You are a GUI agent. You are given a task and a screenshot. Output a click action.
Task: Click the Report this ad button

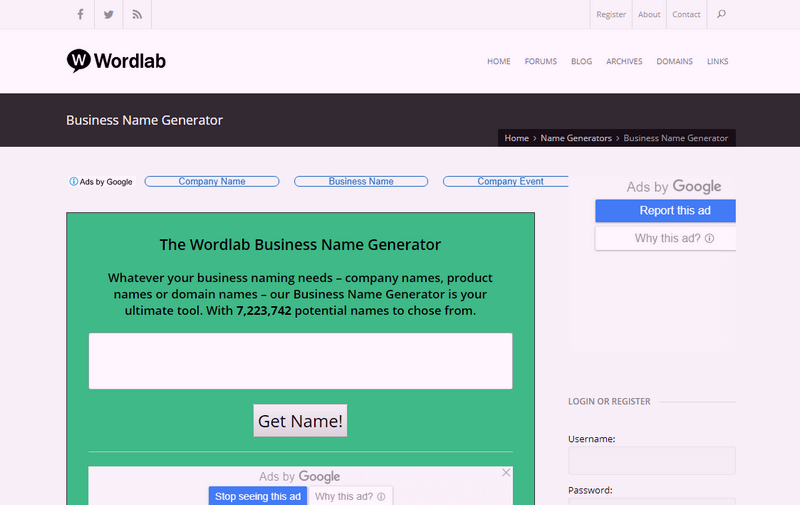[665, 211]
